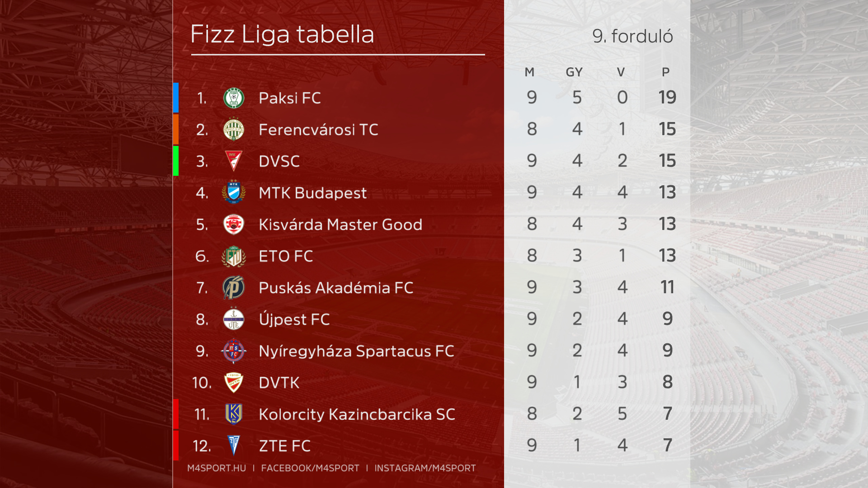Click the Nyíregyháza Spartacus FC crest

point(234,351)
